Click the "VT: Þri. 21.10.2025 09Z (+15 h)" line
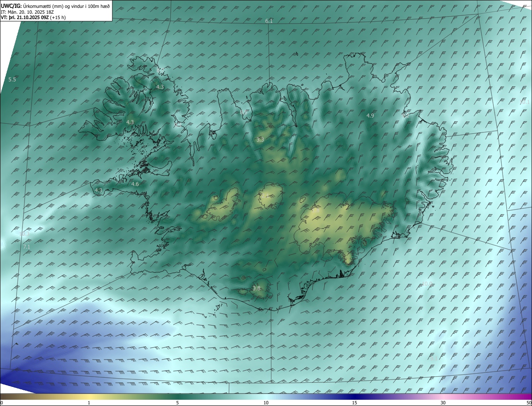 [x=33, y=17]
